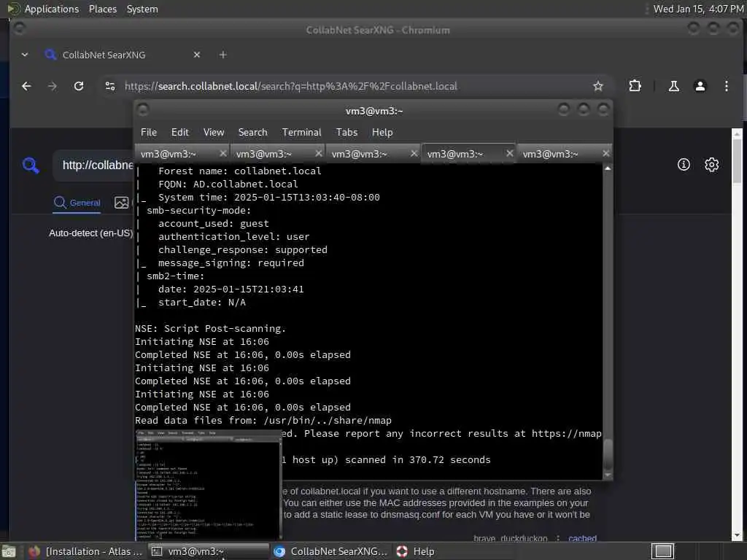Click the workspace switcher in bottom panel
This screenshot has width=747, height=560.
coord(662,551)
